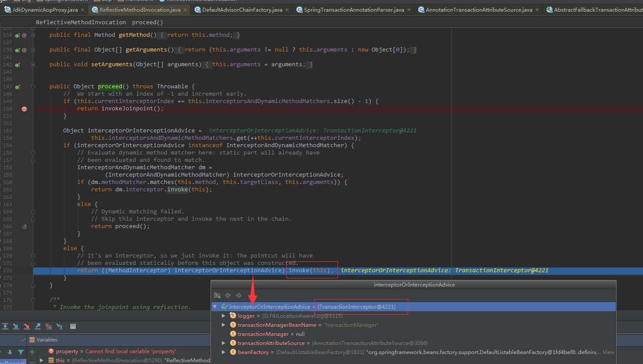Click {TransactionInterceptor@4221} value in popup

coord(357,306)
